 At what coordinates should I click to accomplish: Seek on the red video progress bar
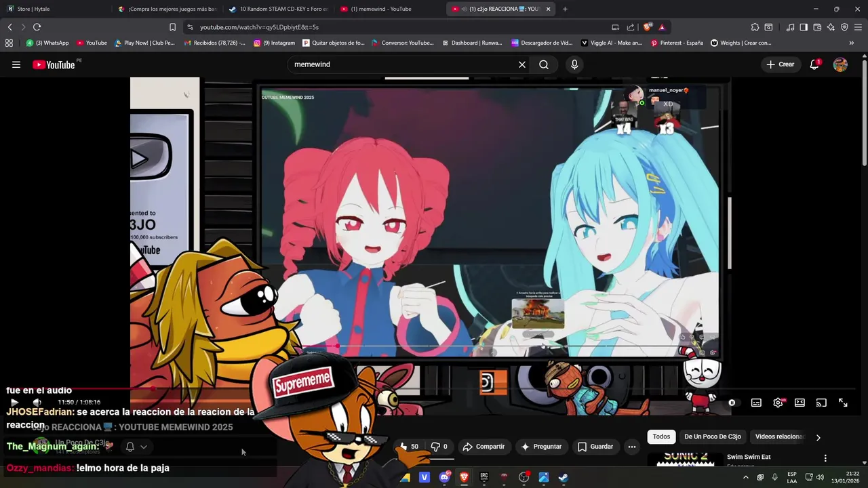[x=434, y=389]
